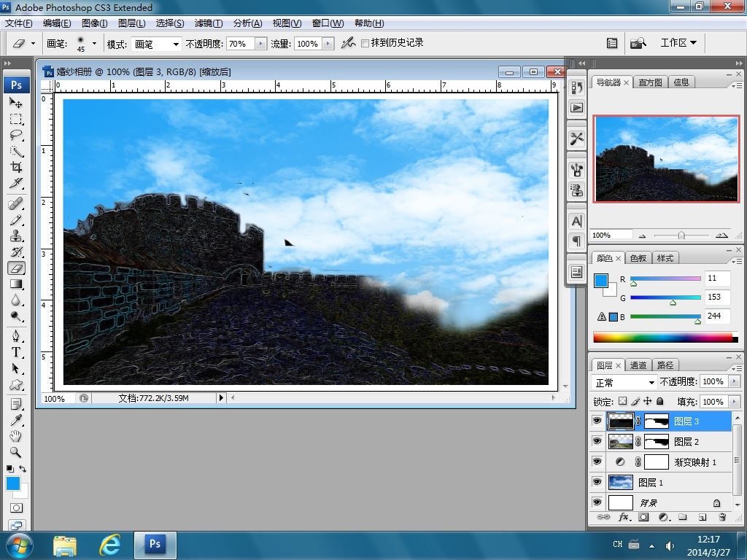Select the Type tool
The height and width of the screenshot is (560, 747).
pyautogui.click(x=16, y=353)
